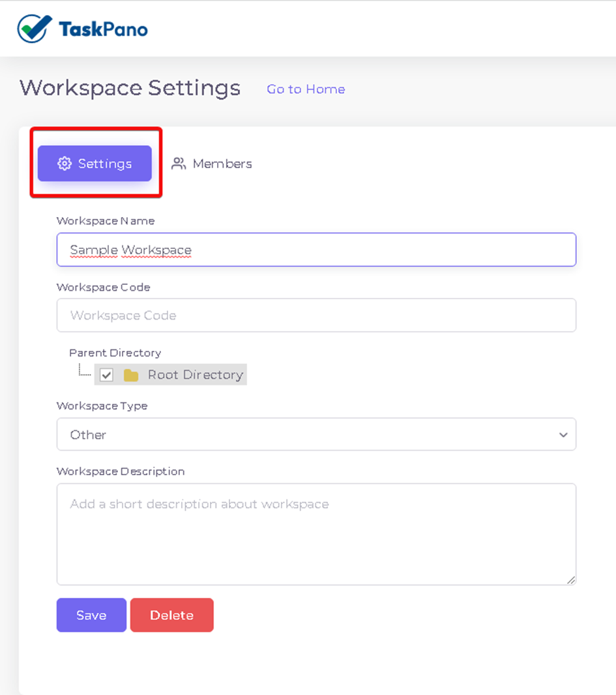616x695 pixels.
Task: Select the Root Directory tree item label
Action: click(x=196, y=375)
